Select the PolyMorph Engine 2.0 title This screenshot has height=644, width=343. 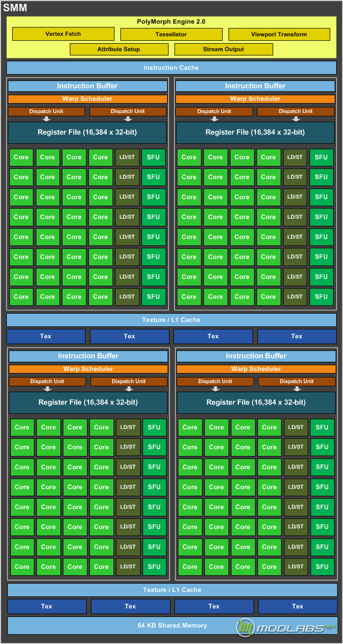coord(171,22)
